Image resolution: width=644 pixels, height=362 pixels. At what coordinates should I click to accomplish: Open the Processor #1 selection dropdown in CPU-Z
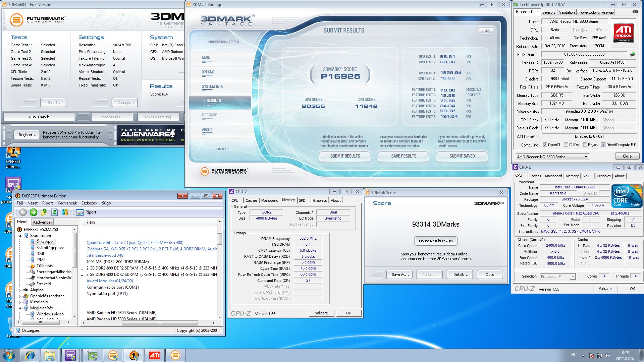click(x=557, y=277)
